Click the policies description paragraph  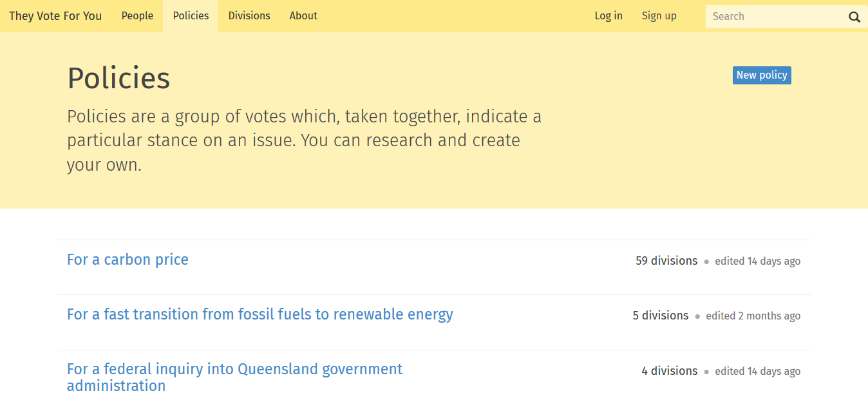pyautogui.click(x=304, y=140)
